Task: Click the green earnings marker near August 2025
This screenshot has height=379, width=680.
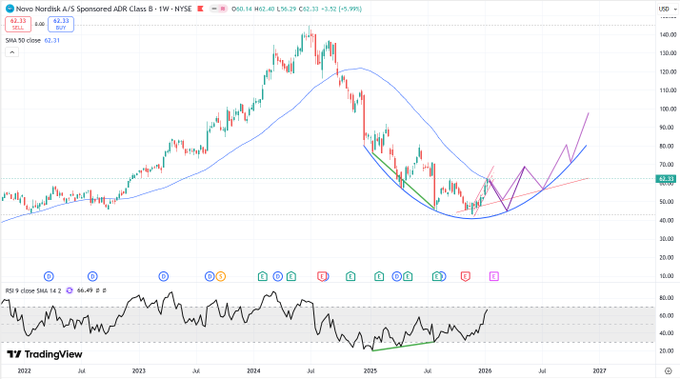Action: [436, 276]
